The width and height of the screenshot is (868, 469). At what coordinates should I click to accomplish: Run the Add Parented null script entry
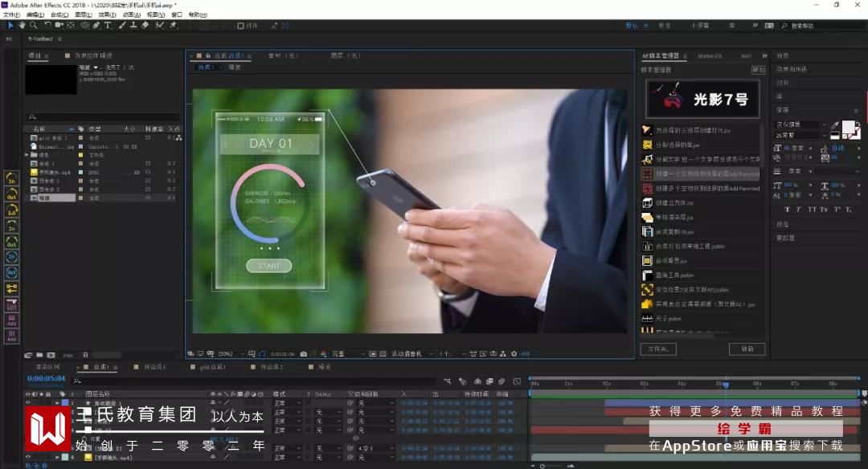(701, 173)
